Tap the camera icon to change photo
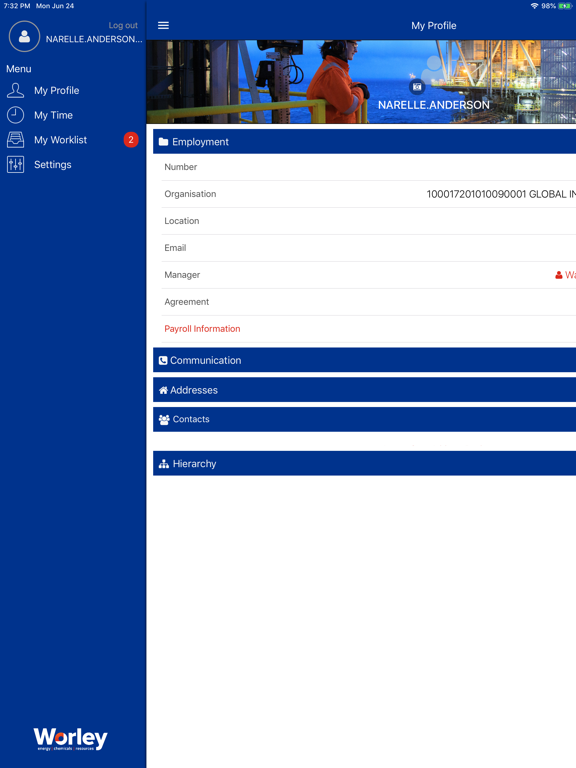 pyautogui.click(x=417, y=87)
